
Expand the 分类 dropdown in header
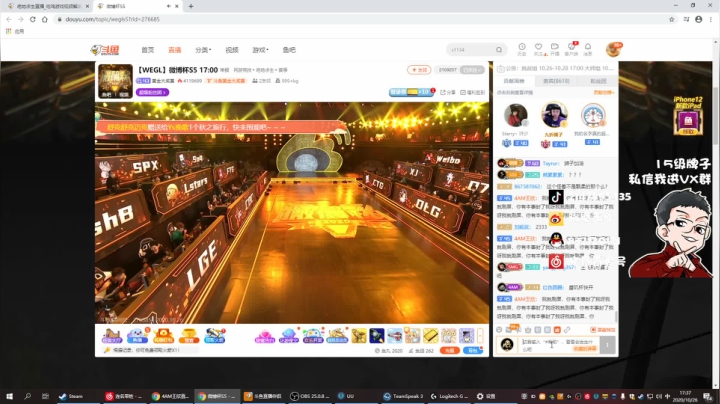pos(203,50)
